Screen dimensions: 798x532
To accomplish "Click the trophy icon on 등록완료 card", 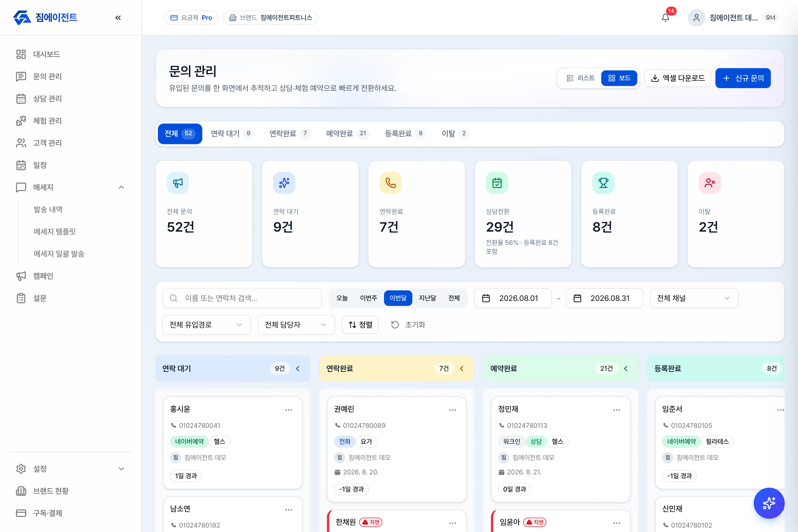I will point(603,183).
